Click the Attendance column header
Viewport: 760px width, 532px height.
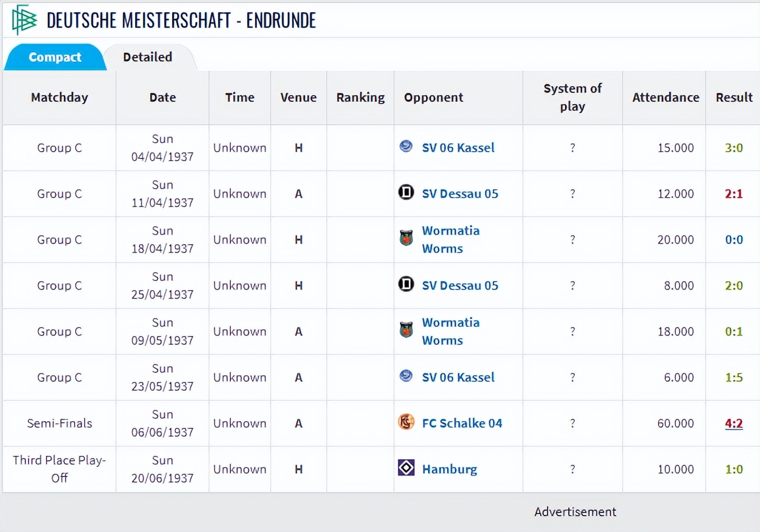pyautogui.click(x=665, y=97)
